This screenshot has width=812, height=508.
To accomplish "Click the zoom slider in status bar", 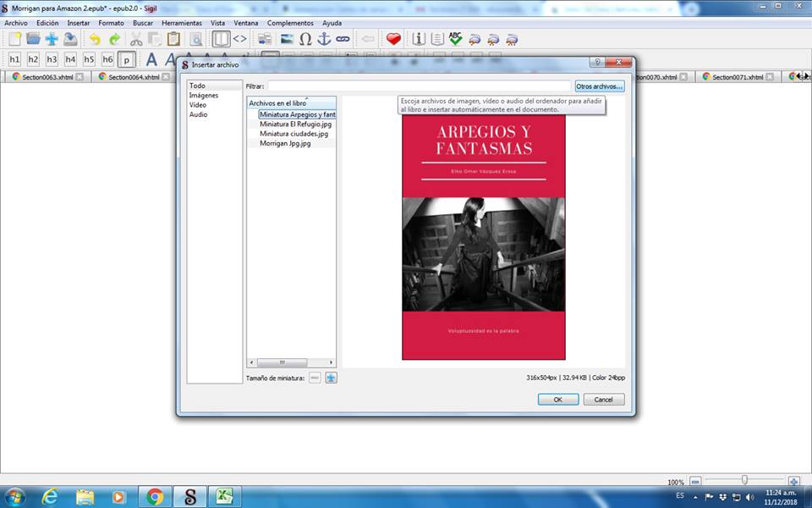I will pyautogui.click(x=744, y=481).
